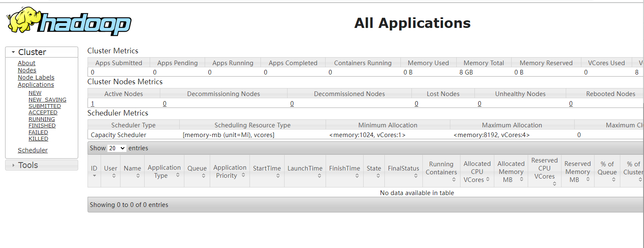Click the Lost Nodes count 0
The image size is (644, 248).
pyautogui.click(x=417, y=104)
